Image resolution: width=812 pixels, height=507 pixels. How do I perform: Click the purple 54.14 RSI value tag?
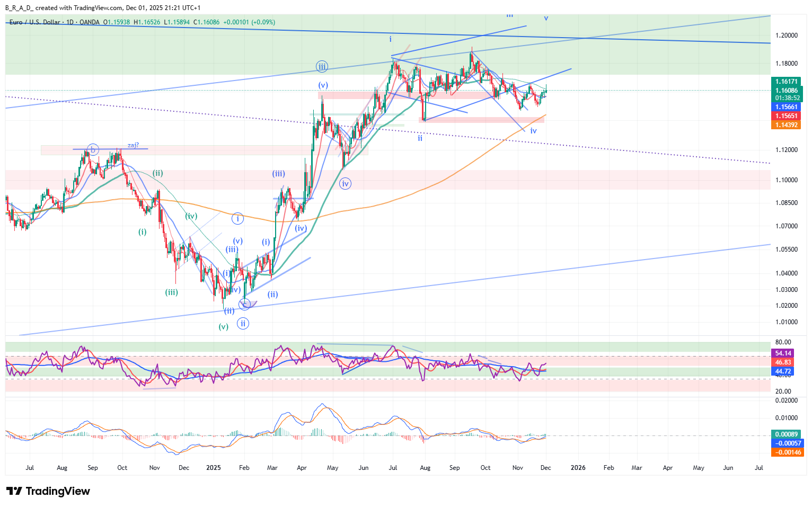tap(783, 353)
